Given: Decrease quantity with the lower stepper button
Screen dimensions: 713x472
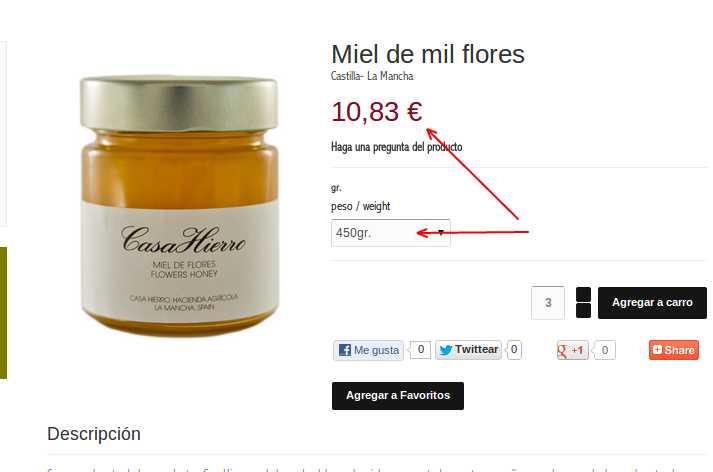Looking at the screenshot, I should click(x=583, y=310).
